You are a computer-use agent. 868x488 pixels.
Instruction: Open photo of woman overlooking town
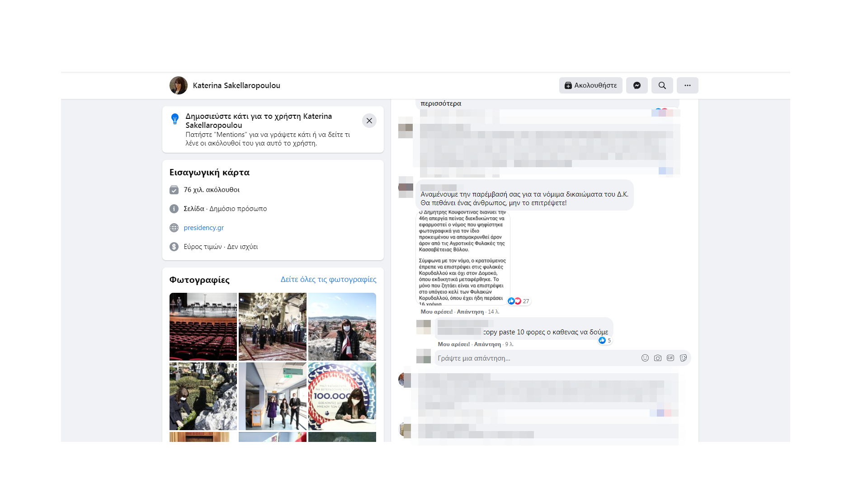pos(342,326)
